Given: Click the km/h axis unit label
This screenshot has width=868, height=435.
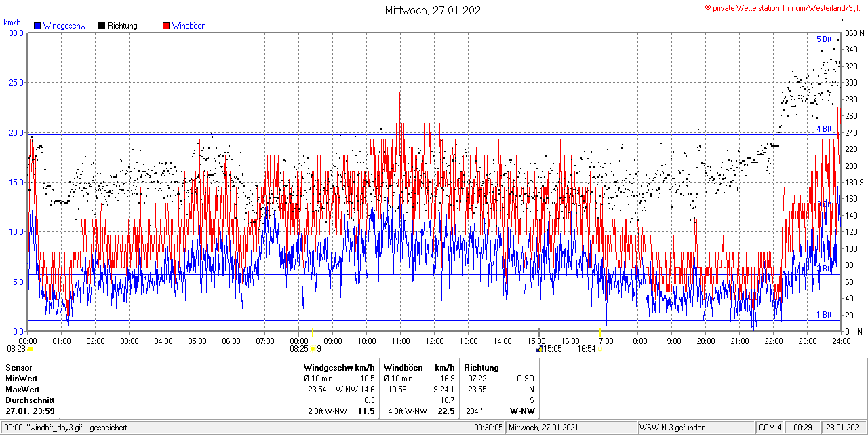Looking at the screenshot, I should coord(12,22).
